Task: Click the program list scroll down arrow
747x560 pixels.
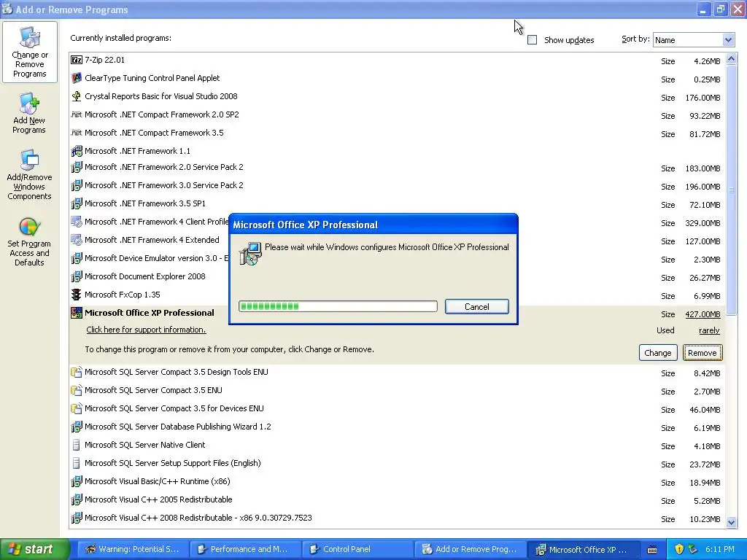Action: [731, 522]
